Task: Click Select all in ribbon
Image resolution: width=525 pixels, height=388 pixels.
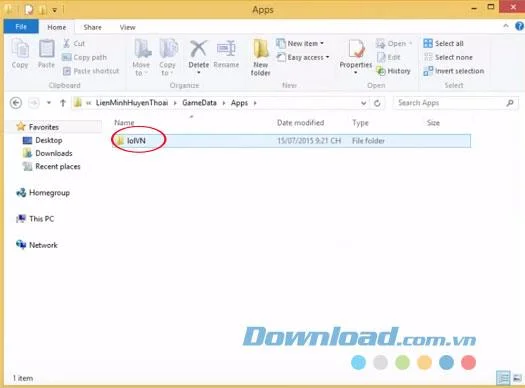Action: point(443,44)
